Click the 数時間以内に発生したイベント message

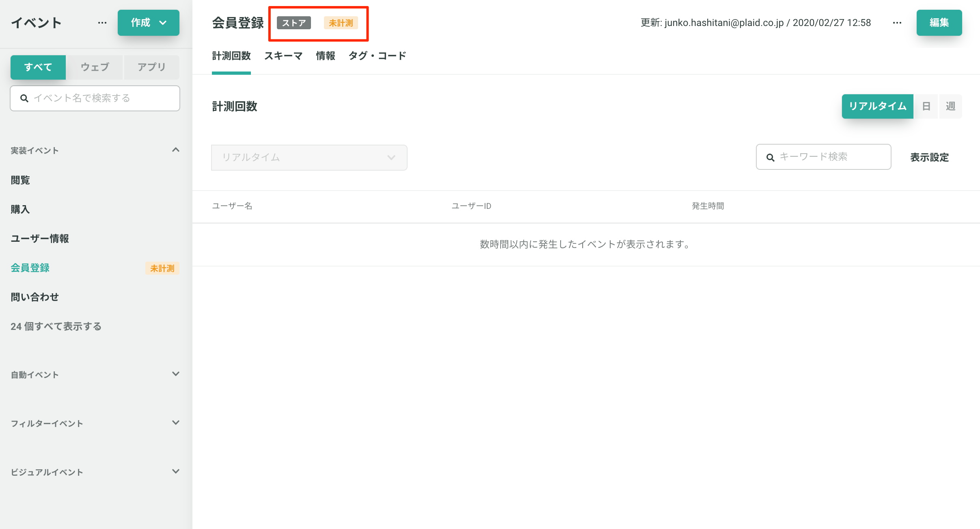(586, 245)
